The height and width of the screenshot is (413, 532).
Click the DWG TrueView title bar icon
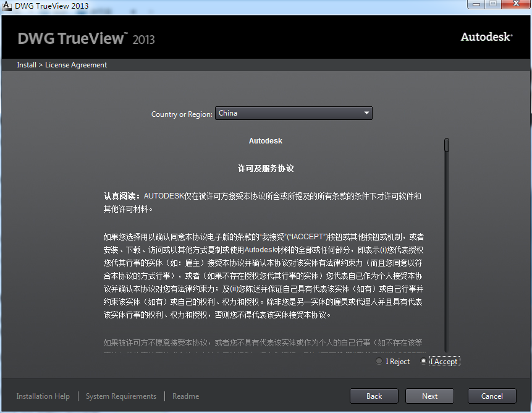[x=7, y=6]
